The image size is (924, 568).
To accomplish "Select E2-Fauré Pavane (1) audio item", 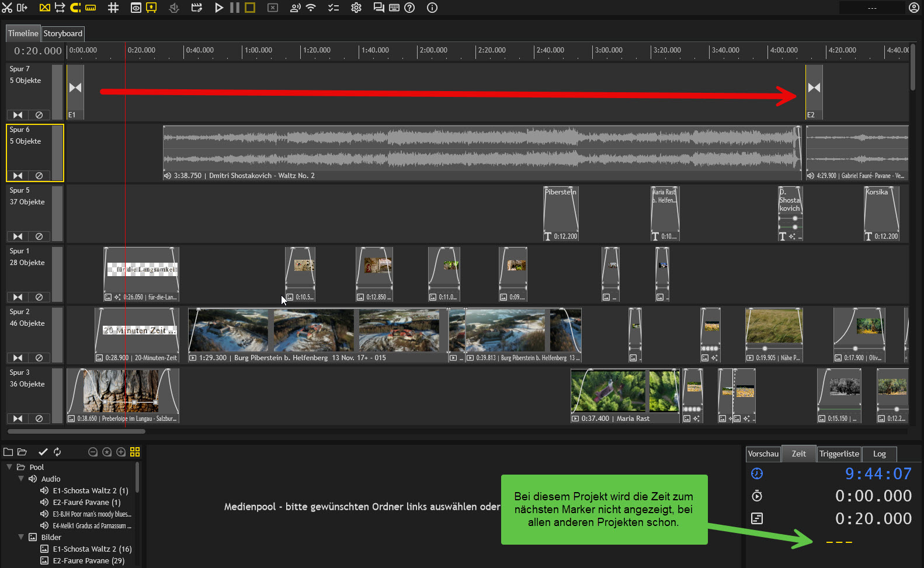I will tap(86, 502).
